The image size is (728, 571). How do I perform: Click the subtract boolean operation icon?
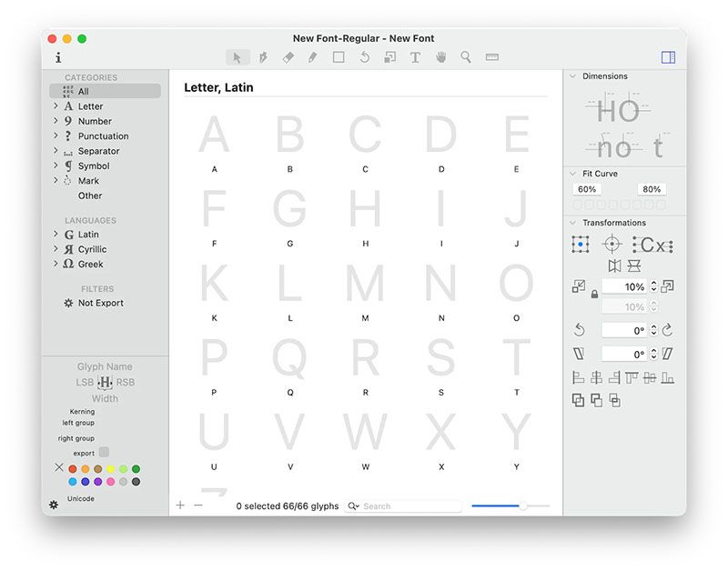[596, 400]
